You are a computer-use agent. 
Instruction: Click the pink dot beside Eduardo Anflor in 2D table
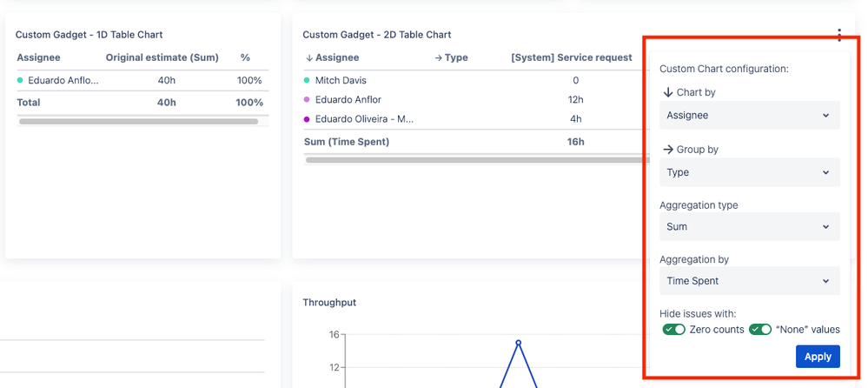click(307, 100)
